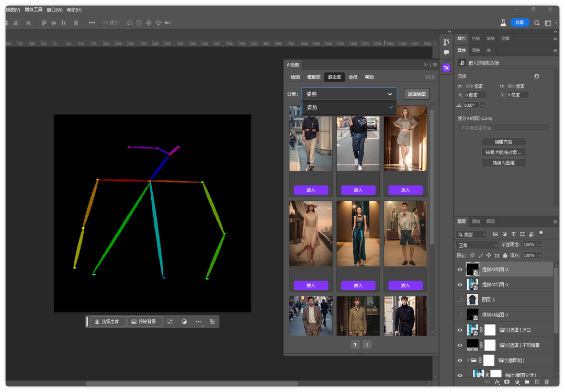Open the History panel icon in dock
565x392 pixels.
(x=446, y=42)
